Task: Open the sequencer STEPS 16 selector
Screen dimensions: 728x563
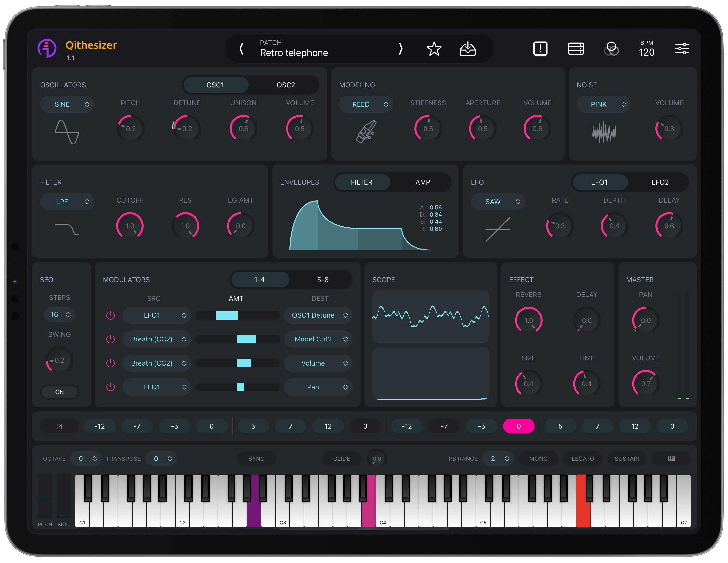Action: [59, 314]
